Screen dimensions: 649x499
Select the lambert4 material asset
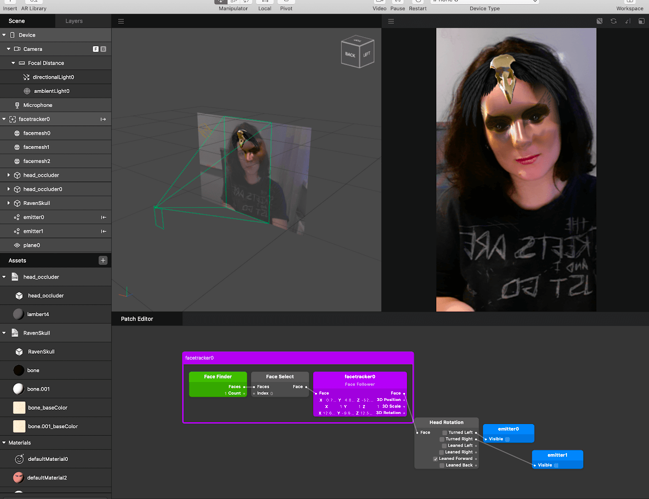click(55, 314)
